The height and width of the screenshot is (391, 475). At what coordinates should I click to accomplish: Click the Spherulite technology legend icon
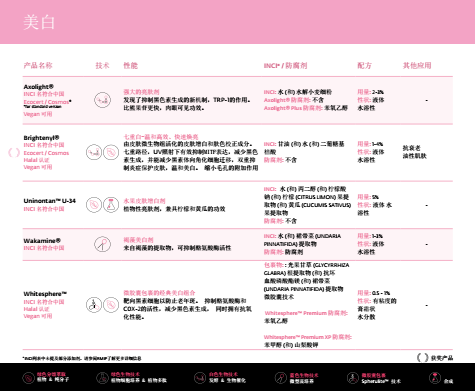point(353,378)
